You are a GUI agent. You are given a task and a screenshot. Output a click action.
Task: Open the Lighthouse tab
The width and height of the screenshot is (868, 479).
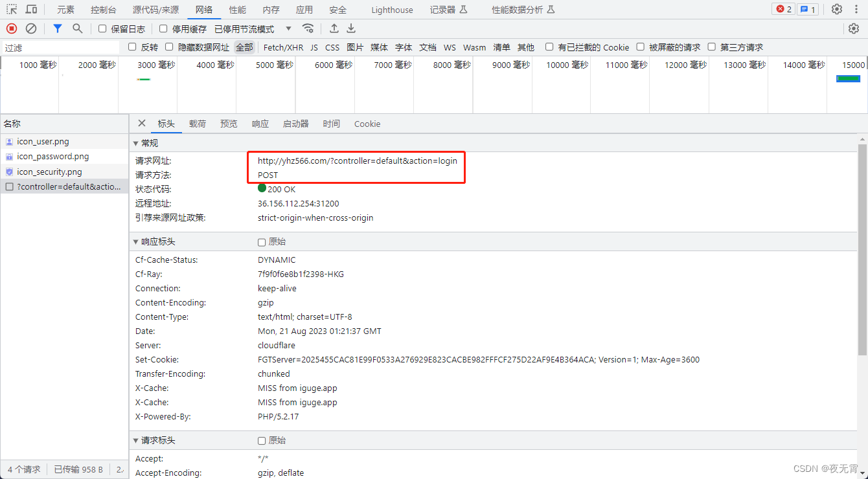(x=392, y=10)
